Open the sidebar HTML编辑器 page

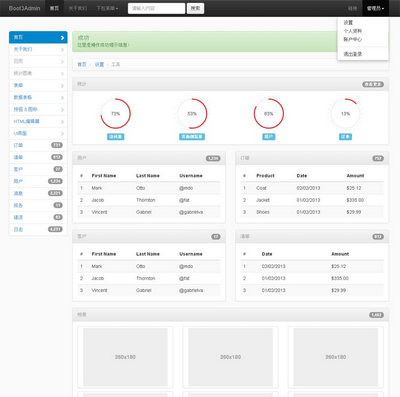pos(38,121)
